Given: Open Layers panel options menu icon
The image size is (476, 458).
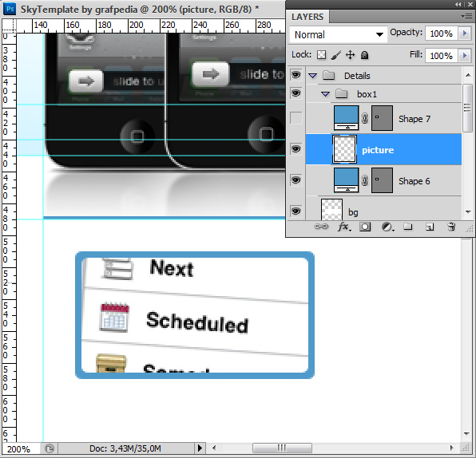Looking at the screenshot, I should tap(466, 17).
